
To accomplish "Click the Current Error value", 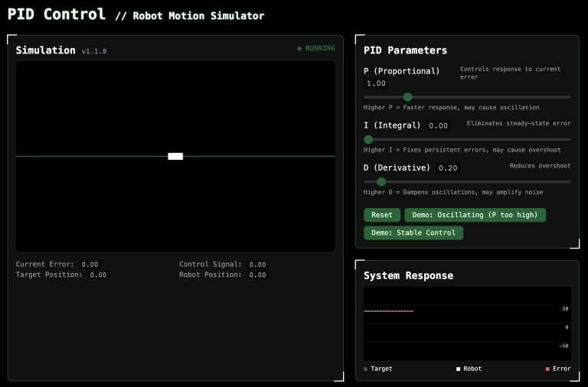I will click(90, 265).
